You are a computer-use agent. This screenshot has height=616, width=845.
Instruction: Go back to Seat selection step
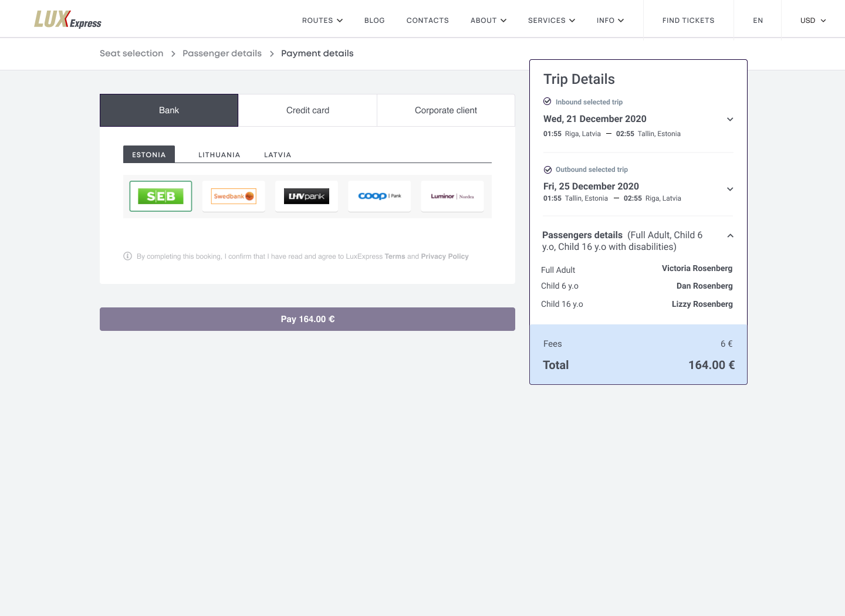point(131,53)
